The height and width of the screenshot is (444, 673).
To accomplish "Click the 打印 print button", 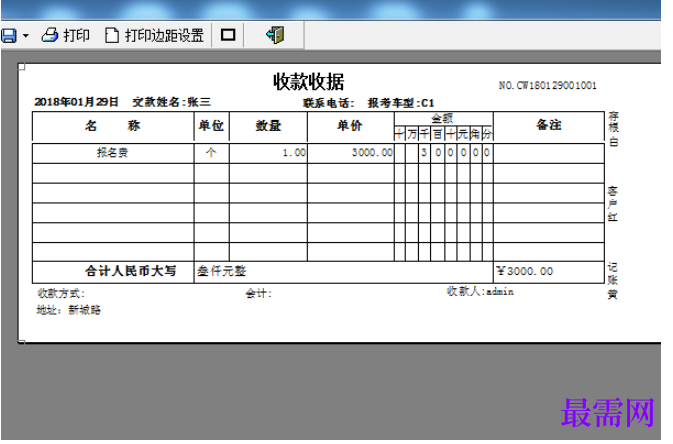I will (x=66, y=35).
